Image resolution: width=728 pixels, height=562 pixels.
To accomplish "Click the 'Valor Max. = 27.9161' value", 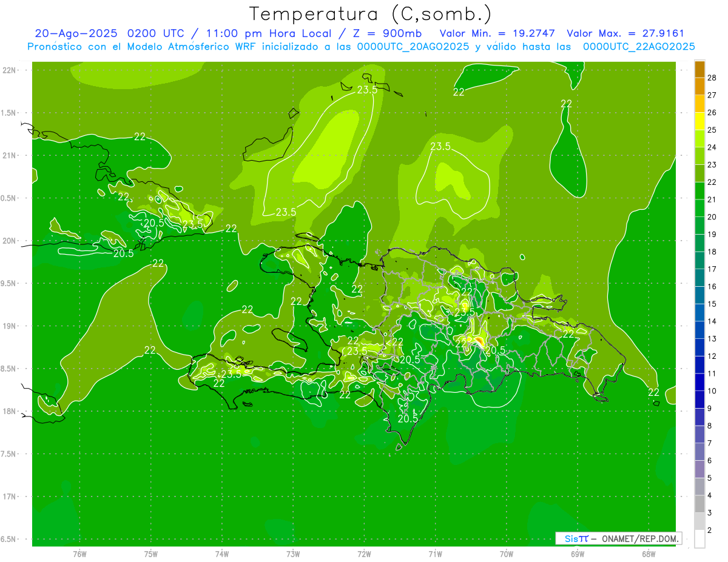I will click(x=625, y=33).
